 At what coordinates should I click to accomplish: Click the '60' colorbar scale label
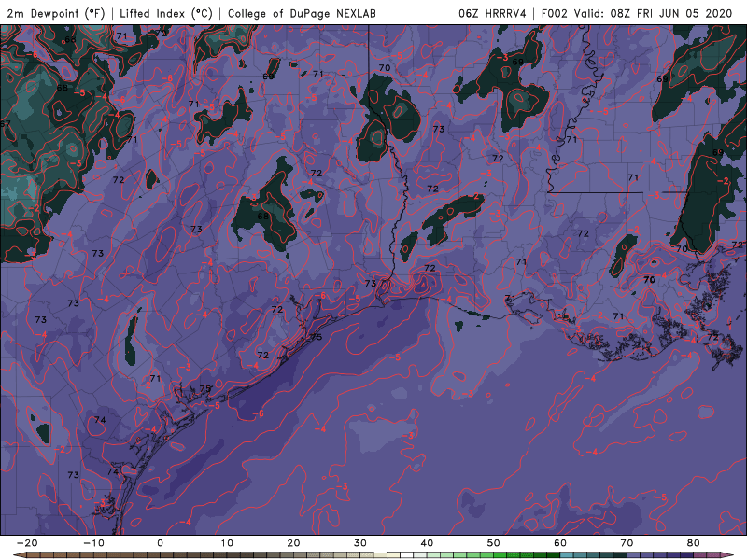[x=560, y=543]
